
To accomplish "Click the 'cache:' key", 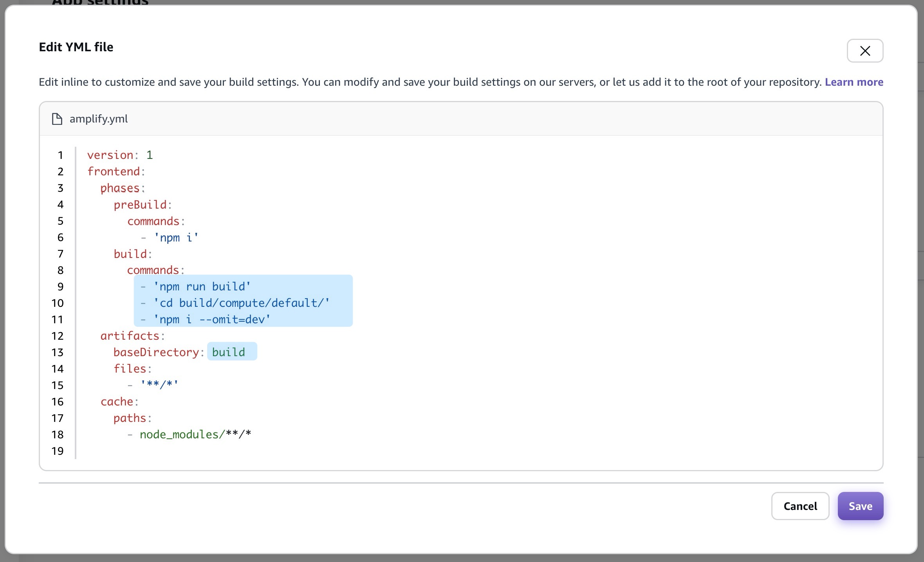I will pyautogui.click(x=119, y=402).
